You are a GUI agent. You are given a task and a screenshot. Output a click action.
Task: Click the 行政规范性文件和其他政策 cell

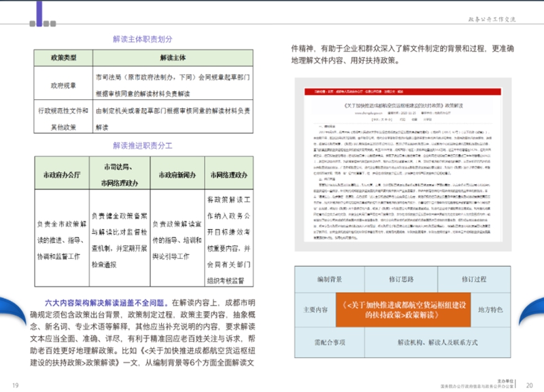tap(63, 117)
